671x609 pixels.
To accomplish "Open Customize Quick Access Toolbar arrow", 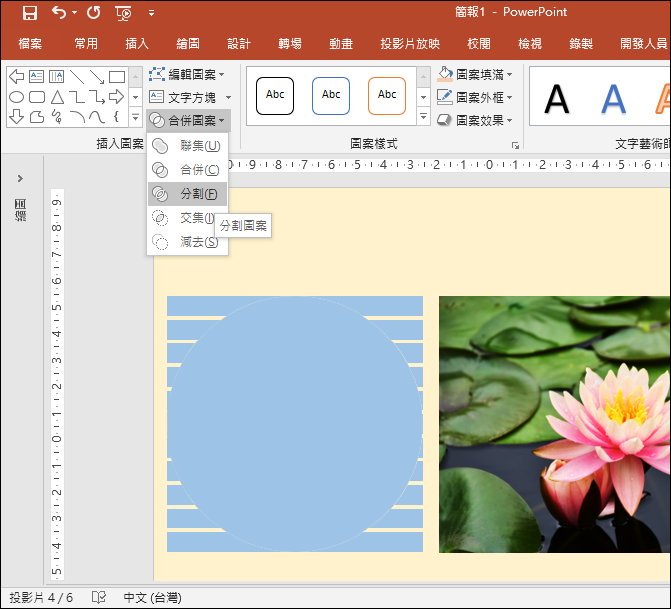I will (151, 13).
